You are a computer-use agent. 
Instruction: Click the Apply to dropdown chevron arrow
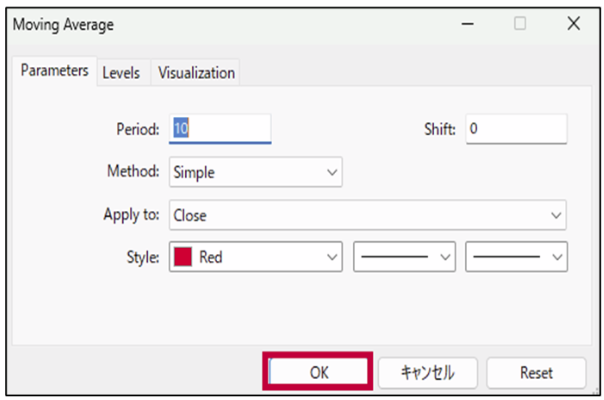pos(556,214)
